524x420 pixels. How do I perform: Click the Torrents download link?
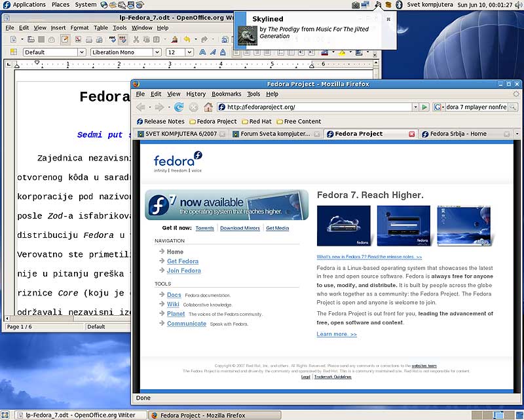[204, 228]
